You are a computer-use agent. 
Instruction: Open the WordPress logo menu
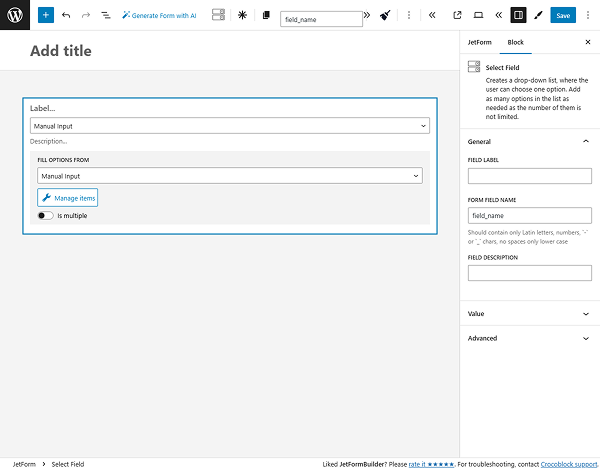click(x=15, y=15)
